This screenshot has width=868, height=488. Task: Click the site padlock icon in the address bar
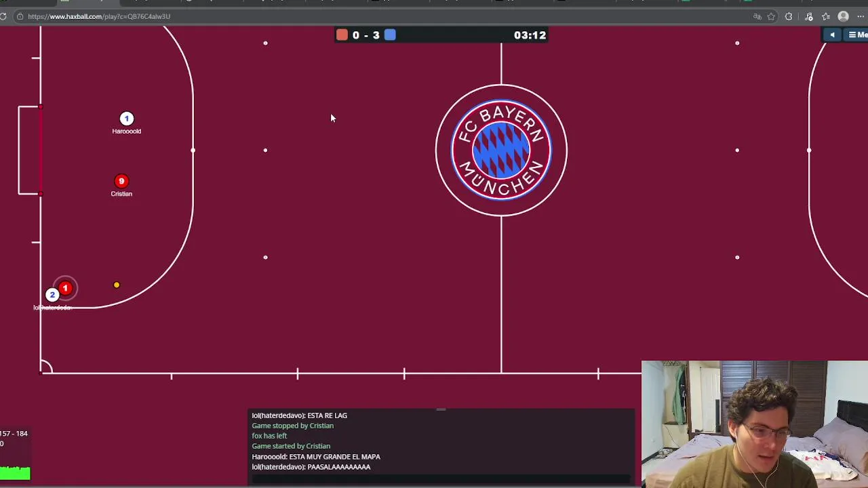point(20,16)
